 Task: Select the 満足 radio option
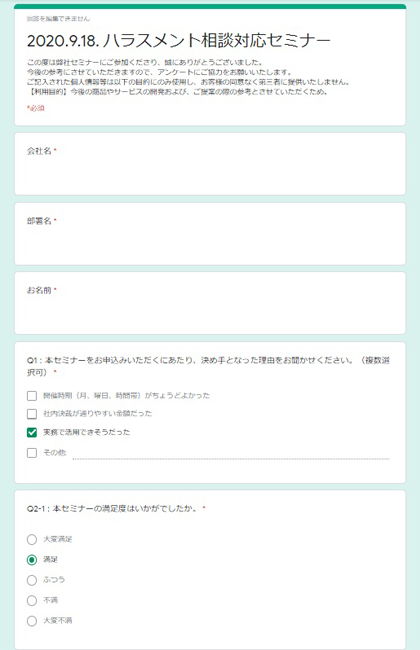coord(32,560)
